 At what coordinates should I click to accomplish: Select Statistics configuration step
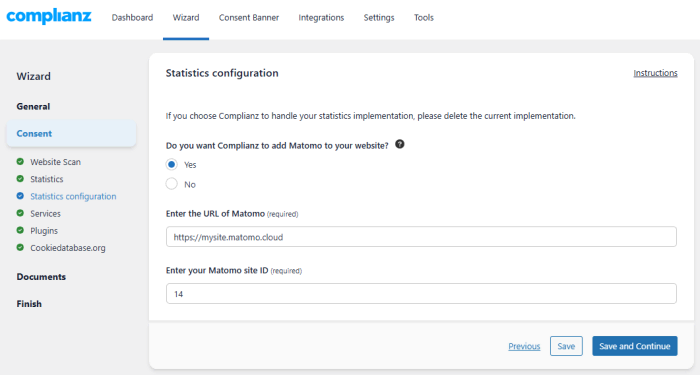coord(73,196)
